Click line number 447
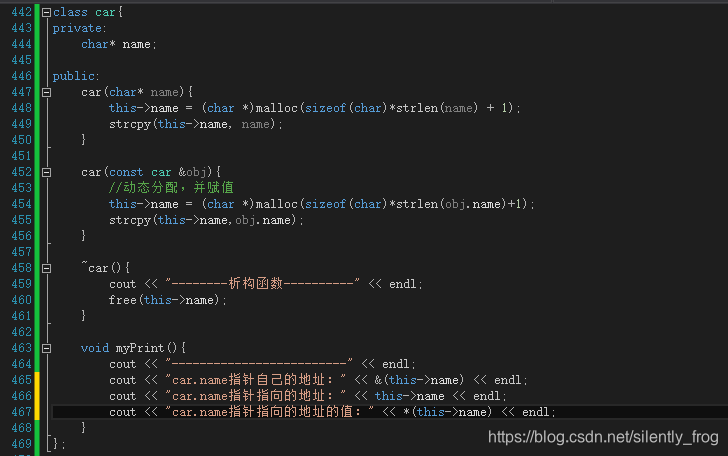Image resolution: width=728 pixels, height=456 pixels. coord(21,92)
